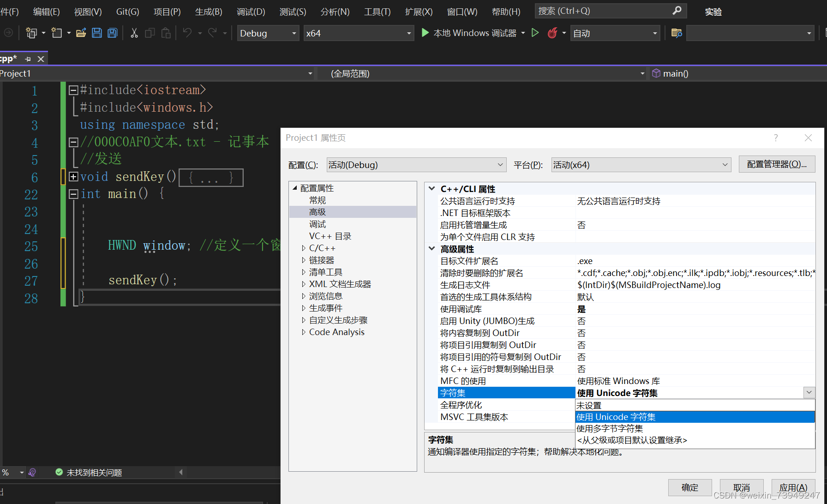Image resolution: width=827 pixels, height=504 pixels.
Task: Create a new project from the toolbar
Action: tap(31, 33)
